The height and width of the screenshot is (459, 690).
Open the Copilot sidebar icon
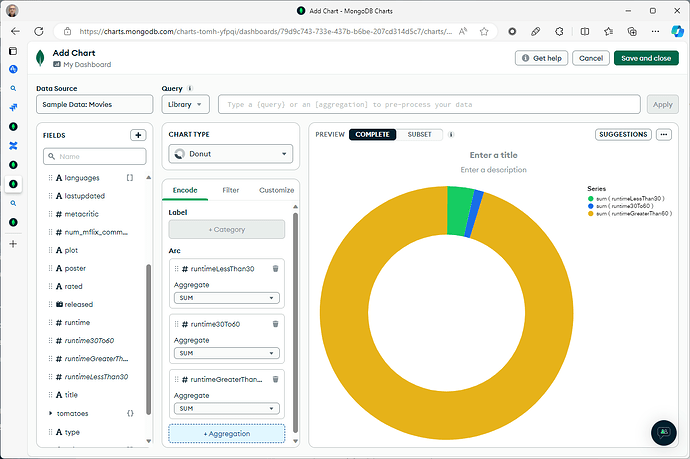point(677,31)
